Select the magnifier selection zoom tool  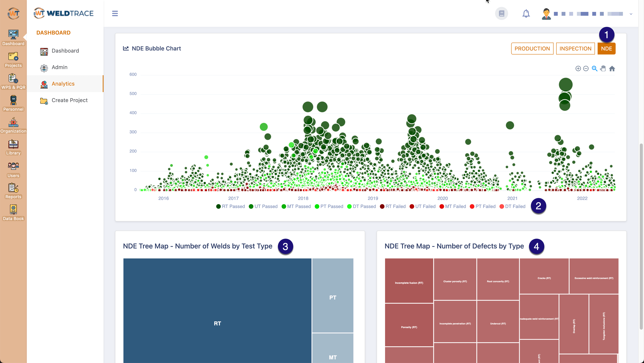click(x=595, y=68)
